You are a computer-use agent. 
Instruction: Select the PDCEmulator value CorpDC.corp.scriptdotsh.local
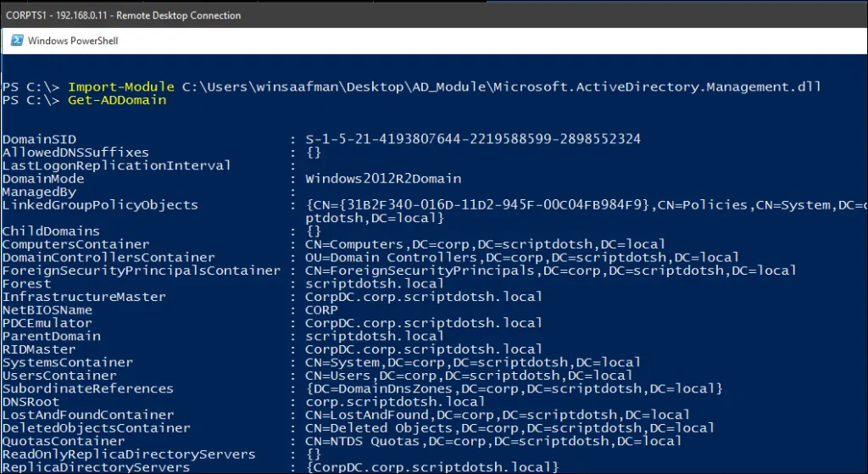tap(424, 323)
